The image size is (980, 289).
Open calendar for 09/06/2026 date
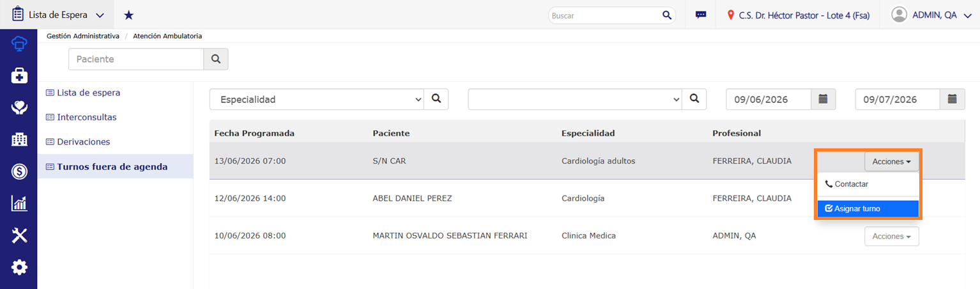click(823, 99)
